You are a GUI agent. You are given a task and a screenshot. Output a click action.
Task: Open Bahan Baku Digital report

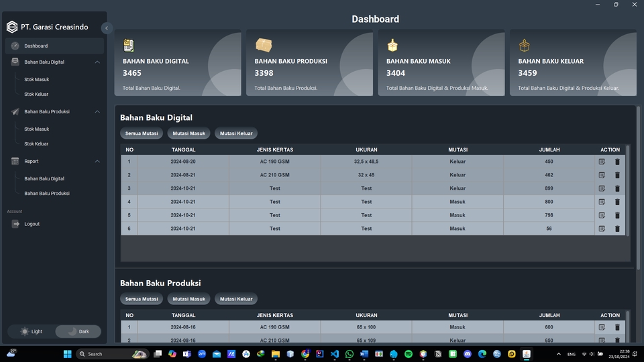point(44,178)
